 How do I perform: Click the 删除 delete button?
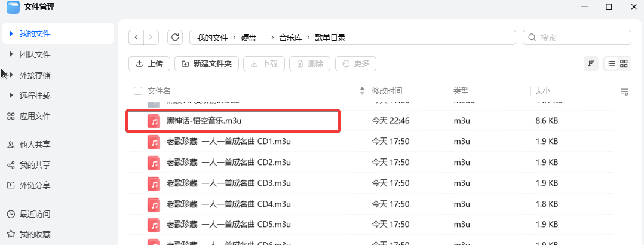pos(310,64)
